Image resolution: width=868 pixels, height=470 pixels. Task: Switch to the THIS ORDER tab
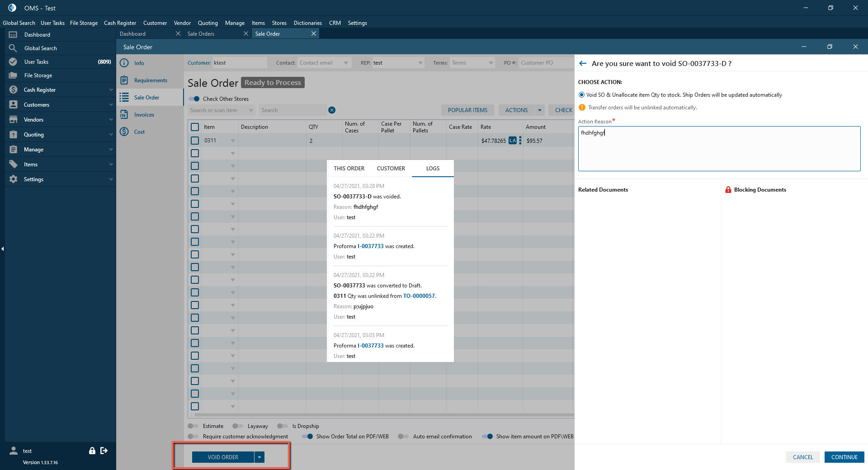349,169
